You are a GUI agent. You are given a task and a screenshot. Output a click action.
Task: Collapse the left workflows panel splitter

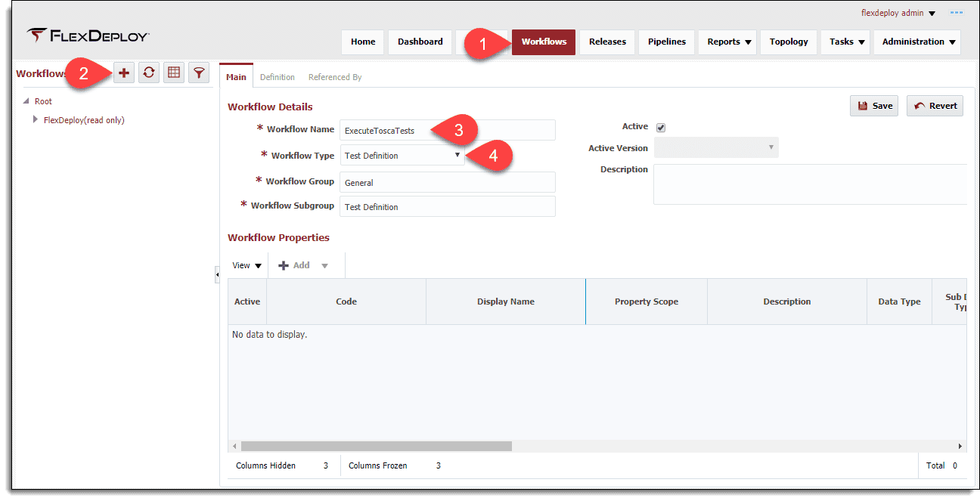point(217,276)
